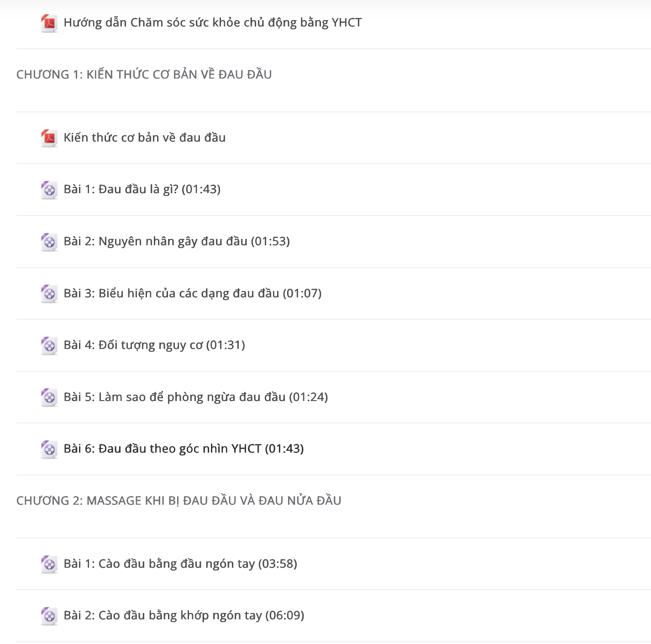Open Kiến thức cơ bản về đau đầu document
This screenshot has width=651, height=644.
145,137
